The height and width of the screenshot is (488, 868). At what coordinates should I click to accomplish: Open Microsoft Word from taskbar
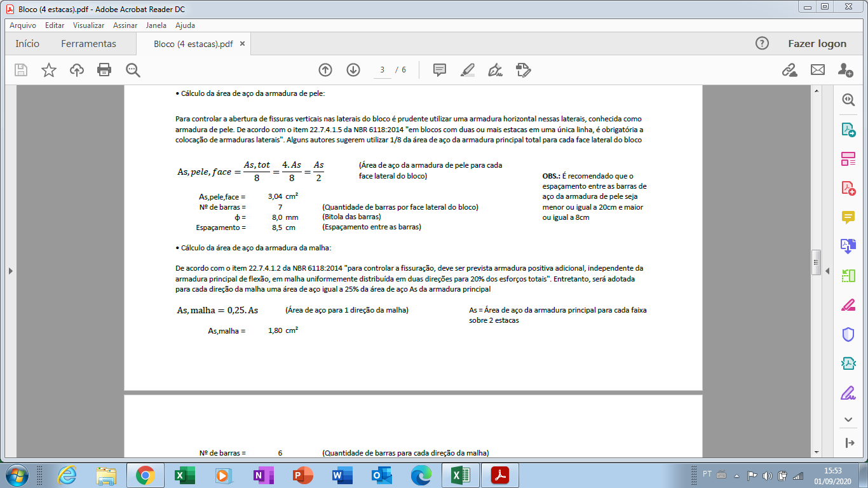tap(341, 475)
